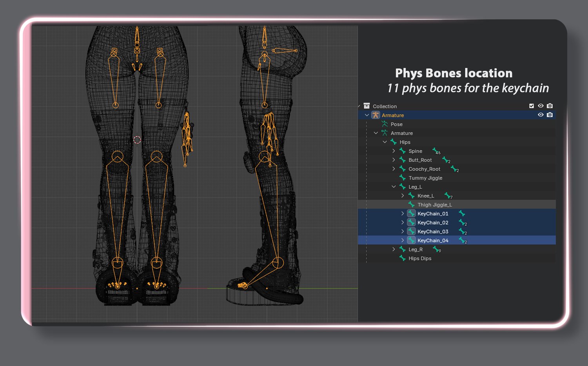
Task: Select the Hips Dips bone entry
Action: 420,259
